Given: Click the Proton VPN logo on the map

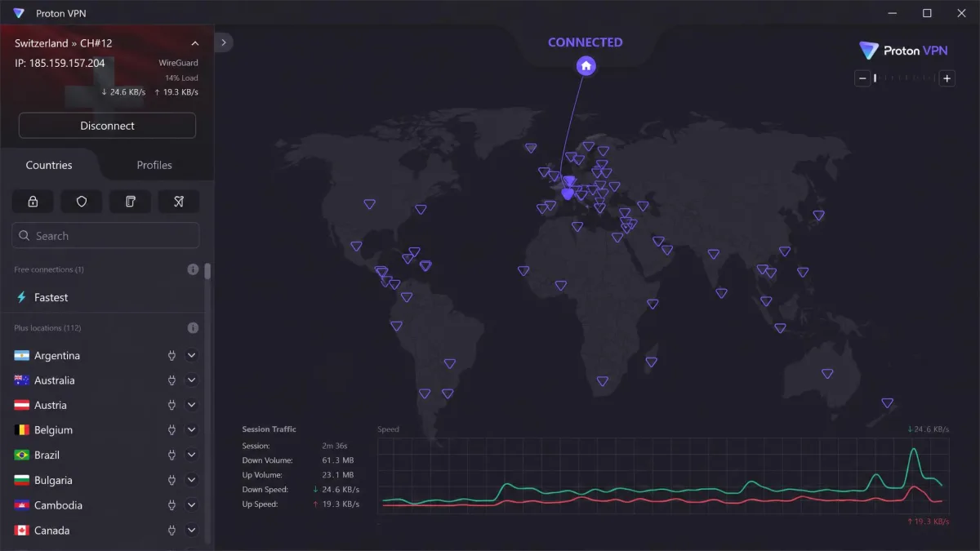Looking at the screenshot, I should (x=904, y=51).
